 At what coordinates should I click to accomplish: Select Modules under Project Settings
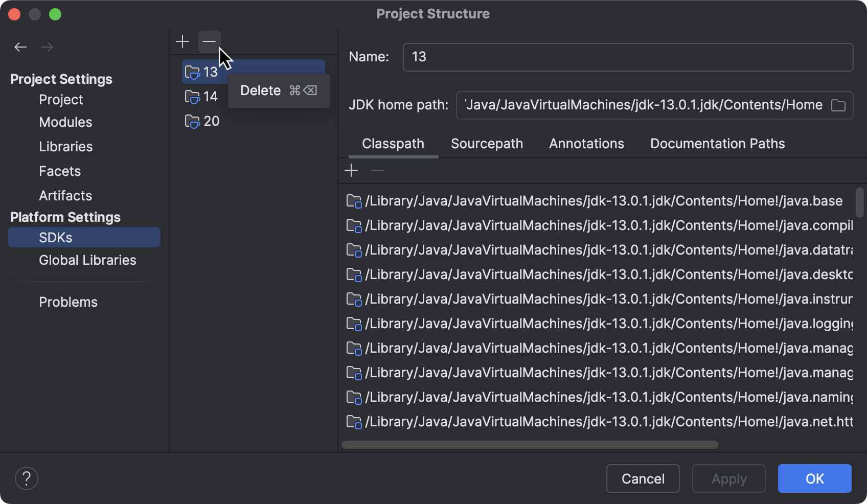click(x=65, y=122)
